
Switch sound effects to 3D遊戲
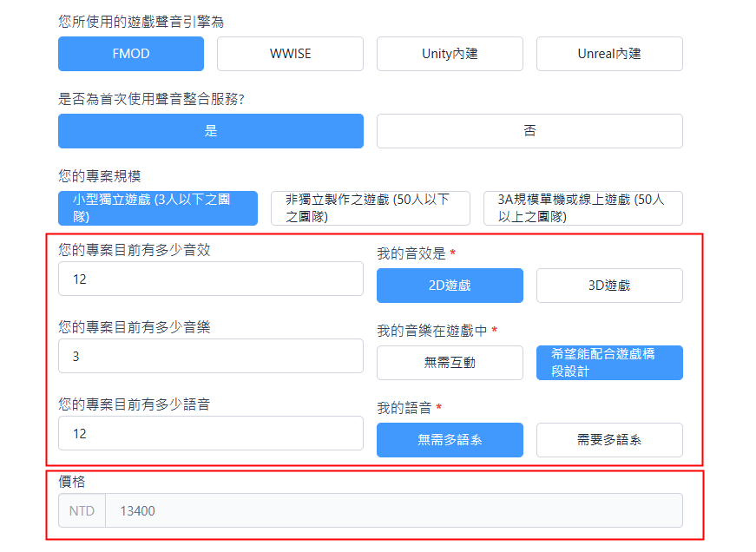(x=609, y=286)
